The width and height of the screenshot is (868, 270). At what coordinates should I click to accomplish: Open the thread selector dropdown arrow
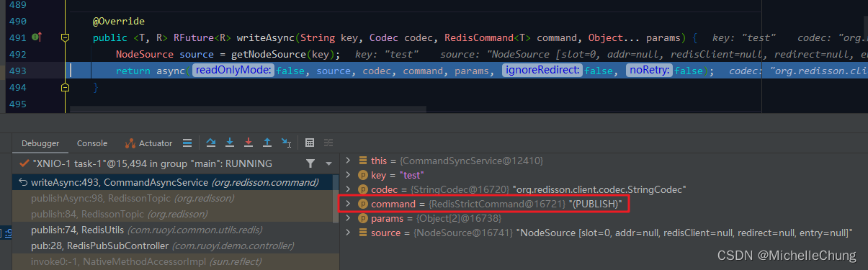tap(328, 163)
